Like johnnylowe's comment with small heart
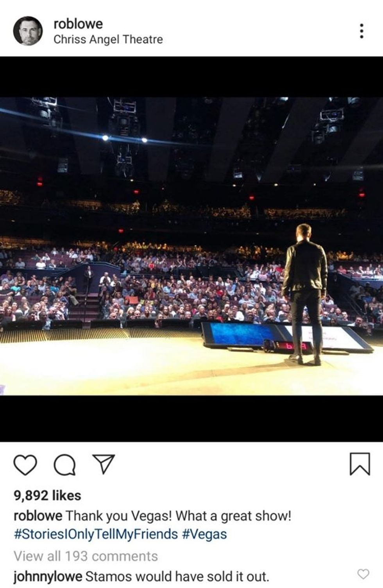Screen dimensions: 383x588 [363, 574]
